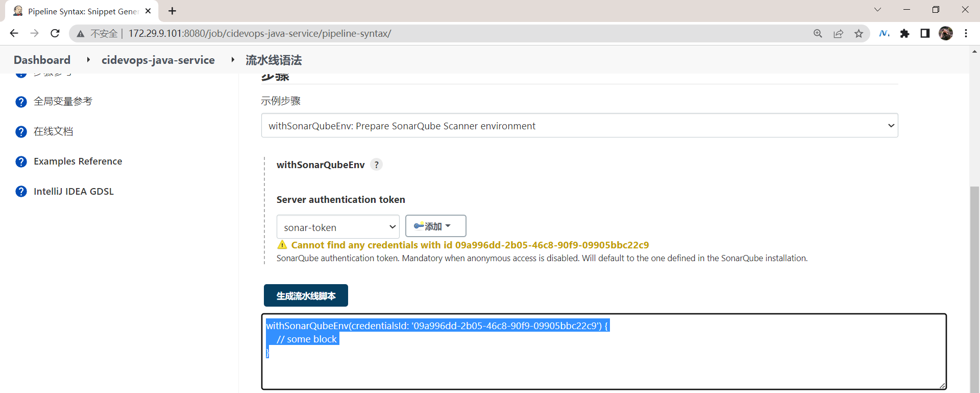The image size is (980, 393).
Task: Open a new browser tab
Action: [x=173, y=11]
